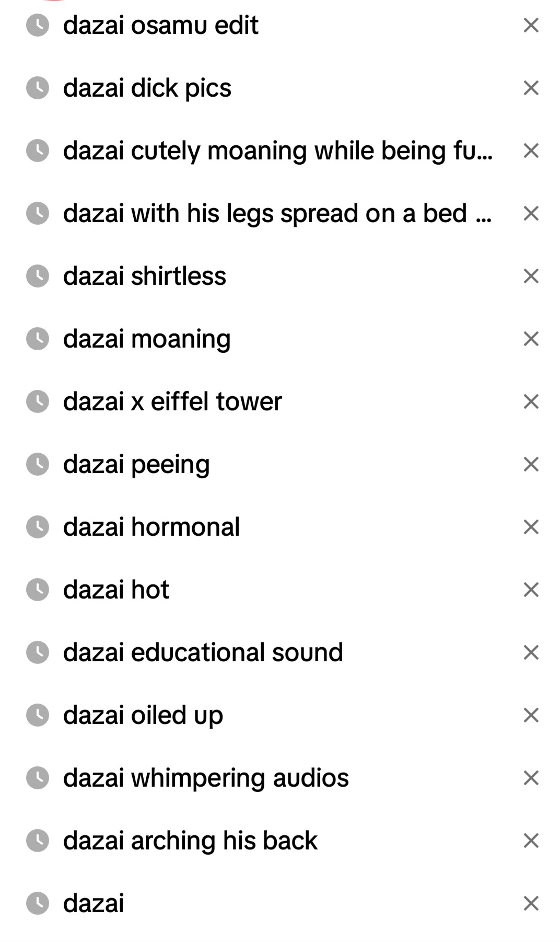Delete the "dazai hot" search entry
The width and height of the screenshot is (560, 942).
(x=531, y=590)
